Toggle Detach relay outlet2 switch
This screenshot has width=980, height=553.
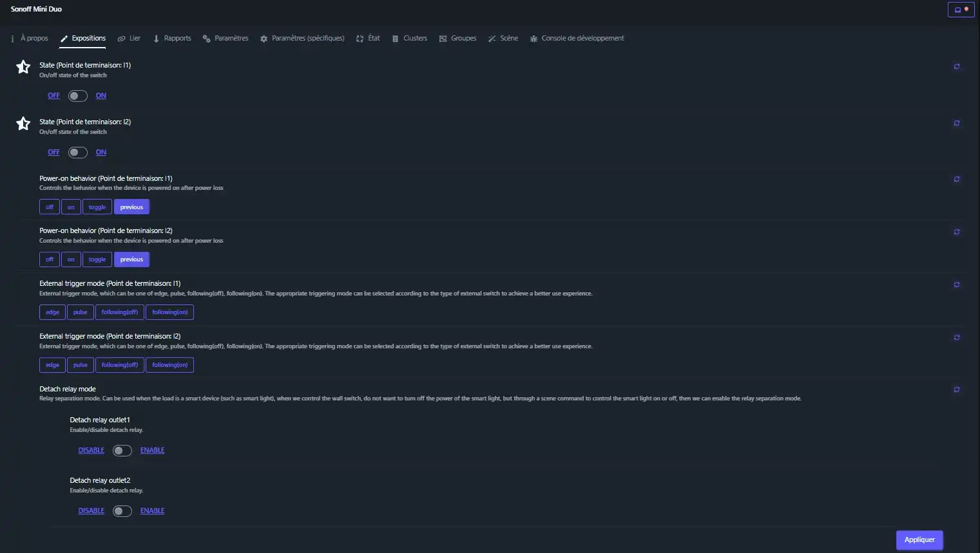[122, 511]
